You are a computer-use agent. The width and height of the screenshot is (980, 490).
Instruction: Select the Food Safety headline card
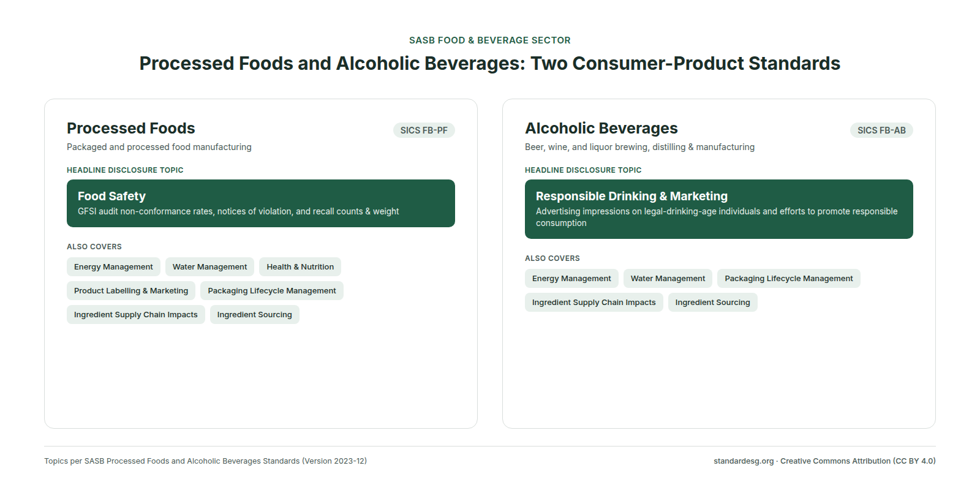pyautogui.click(x=261, y=203)
